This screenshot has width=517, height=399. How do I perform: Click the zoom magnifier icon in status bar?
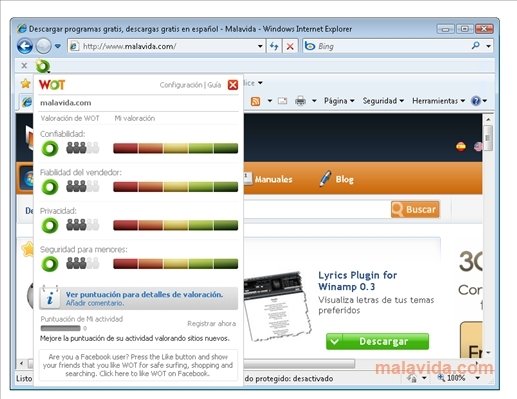441,378
